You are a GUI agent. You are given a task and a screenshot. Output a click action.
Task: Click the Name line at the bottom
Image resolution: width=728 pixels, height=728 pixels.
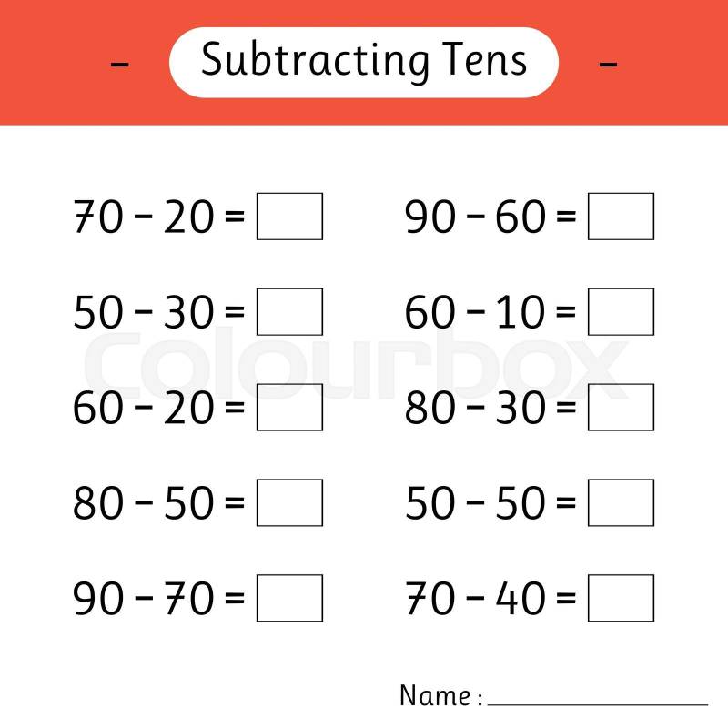(x=598, y=703)
